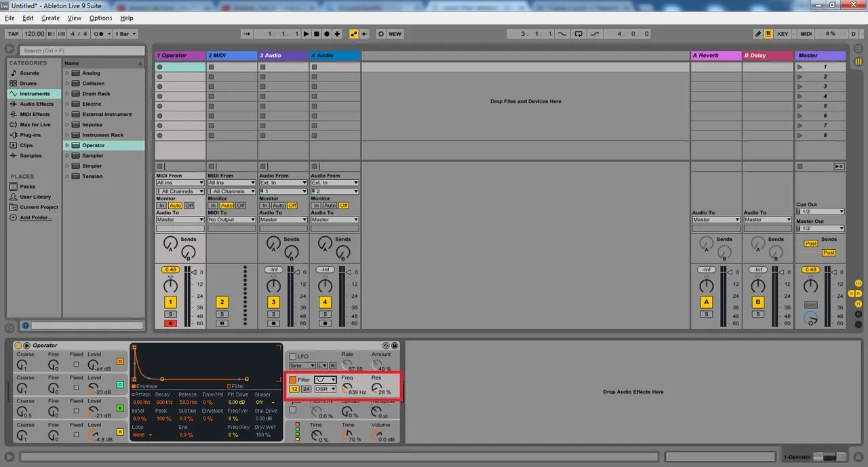The width and height of the screenshot is (868, 467).
Task: Click the Operator device save preset icon
Action: (395, 345)
